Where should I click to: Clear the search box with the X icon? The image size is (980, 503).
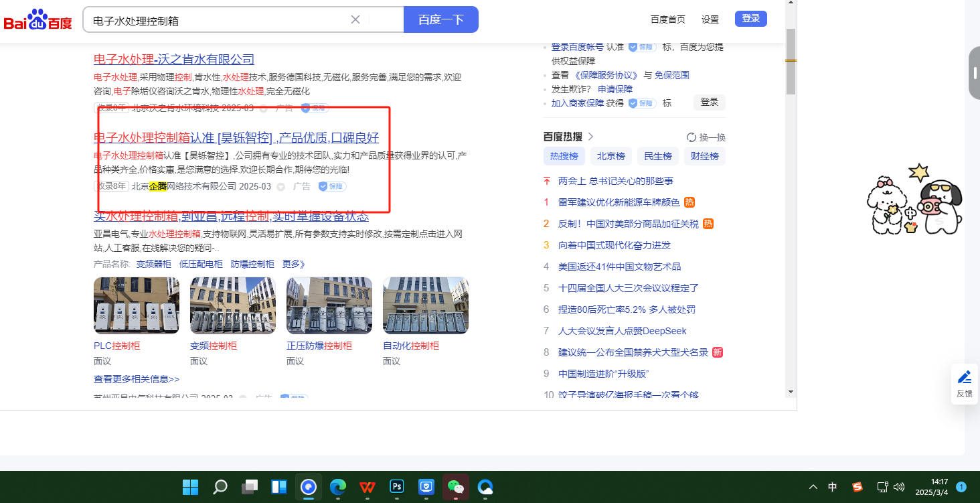[x=355, y=19]
